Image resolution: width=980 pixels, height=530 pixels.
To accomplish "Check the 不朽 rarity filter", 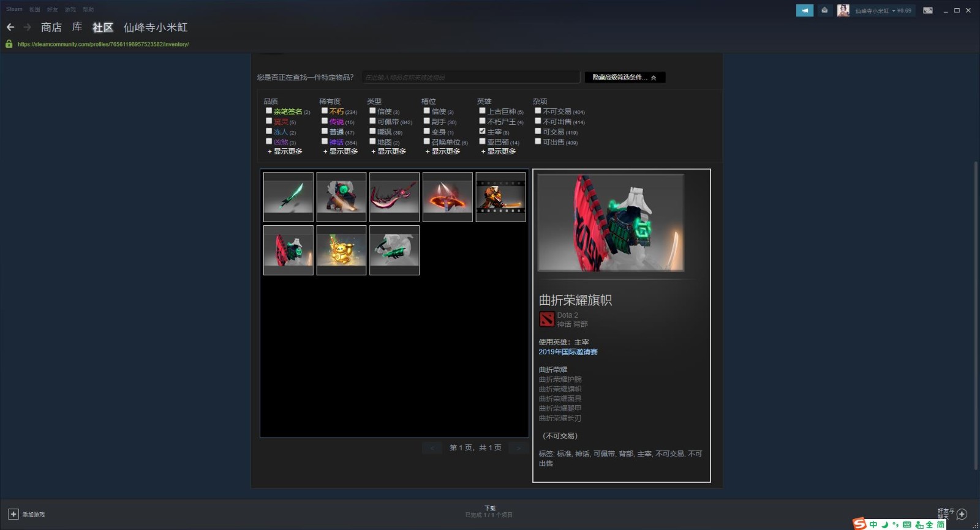I will tap(325, 111).
